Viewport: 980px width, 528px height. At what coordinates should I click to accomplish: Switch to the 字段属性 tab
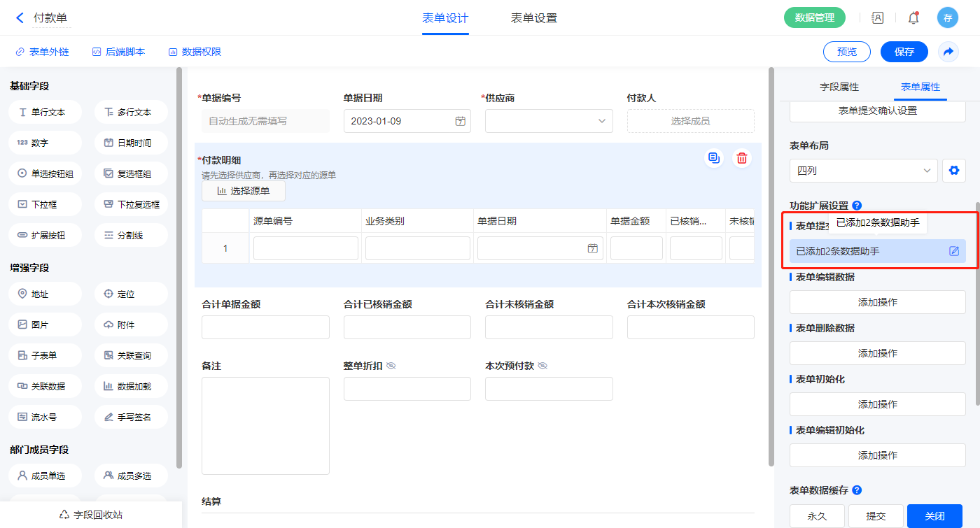coord(839,87)
